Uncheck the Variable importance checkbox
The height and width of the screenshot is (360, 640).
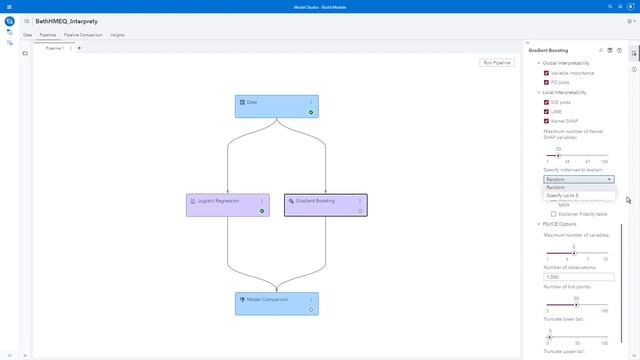click(546, 73)
